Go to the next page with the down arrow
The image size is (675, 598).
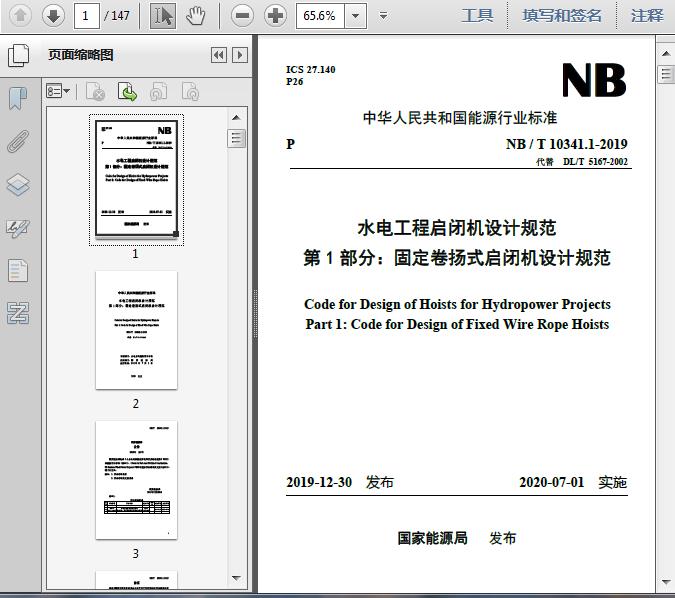click(52, 15)
